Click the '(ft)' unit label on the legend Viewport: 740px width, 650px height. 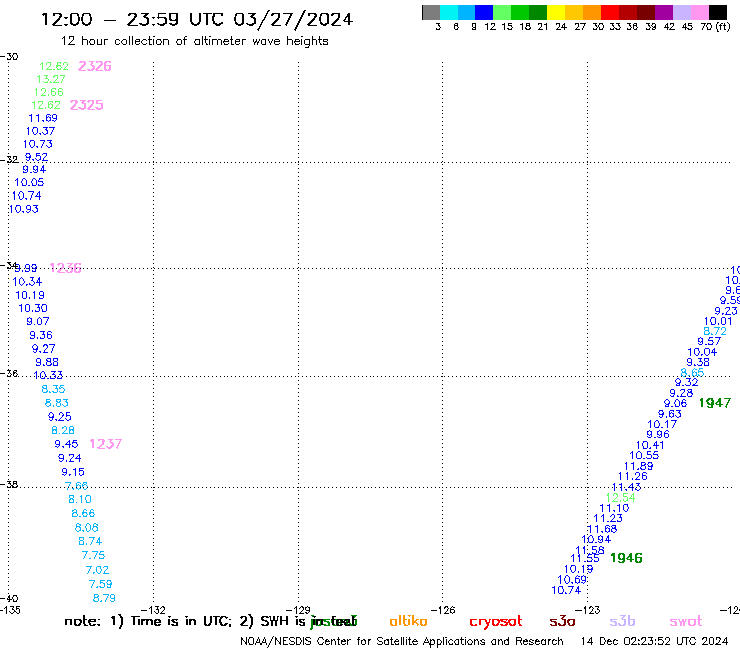(x=723, y=26)
